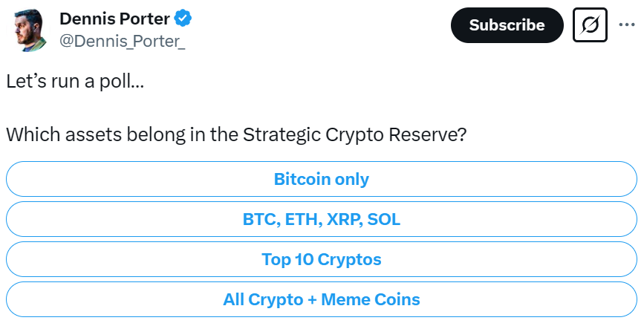
Task: Vote for Bitcoin only
Action: pyautogui.click(x=321, y=179)
